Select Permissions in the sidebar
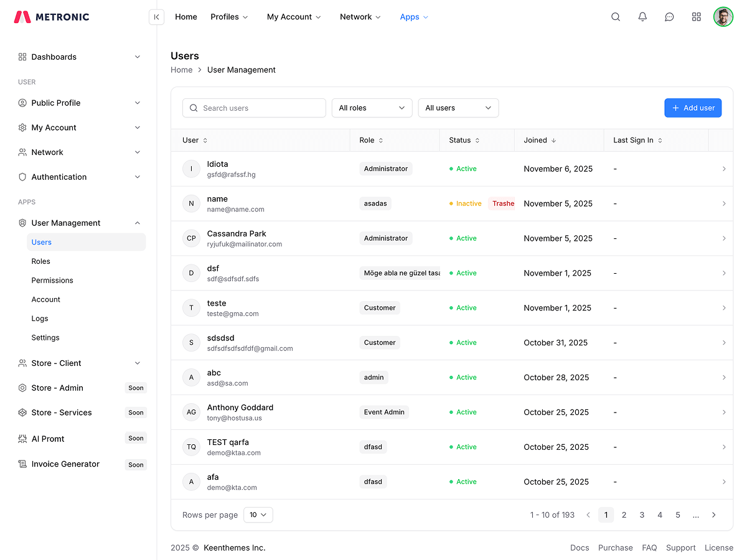The height and width of the screenshot is (560, 747). click(x=52, y=280)
